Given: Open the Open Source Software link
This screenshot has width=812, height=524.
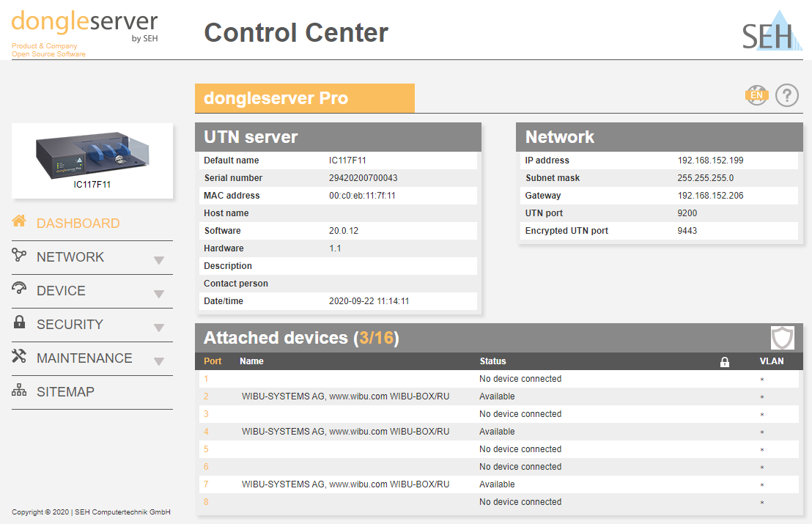Looking at the screenshot, I should pyautogui.click(x=48, y=54).
